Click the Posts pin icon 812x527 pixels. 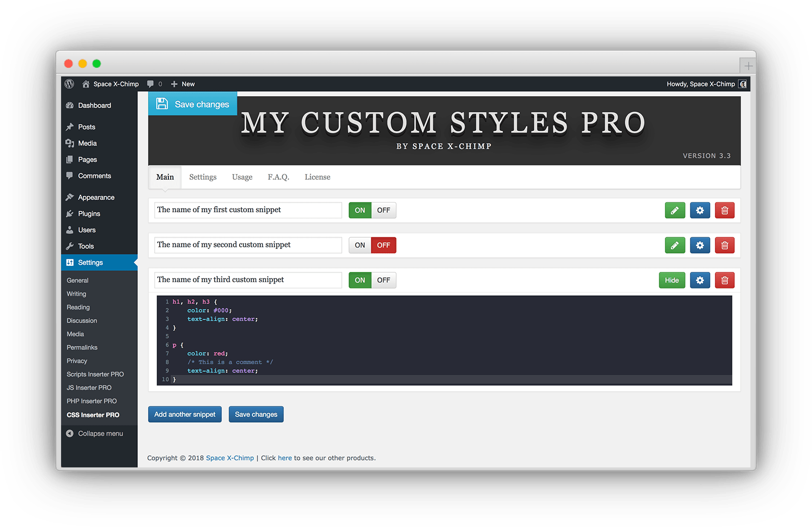click(x=70, y=127)
